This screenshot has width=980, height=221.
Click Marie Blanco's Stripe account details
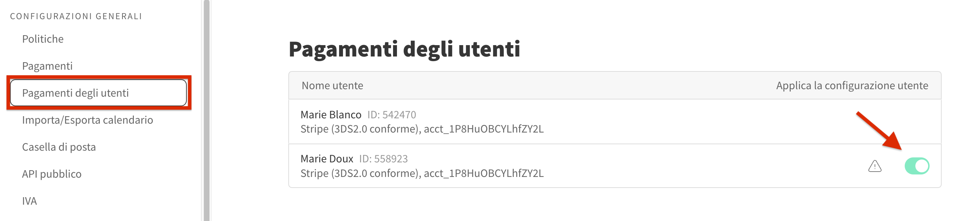pos(422,129)
